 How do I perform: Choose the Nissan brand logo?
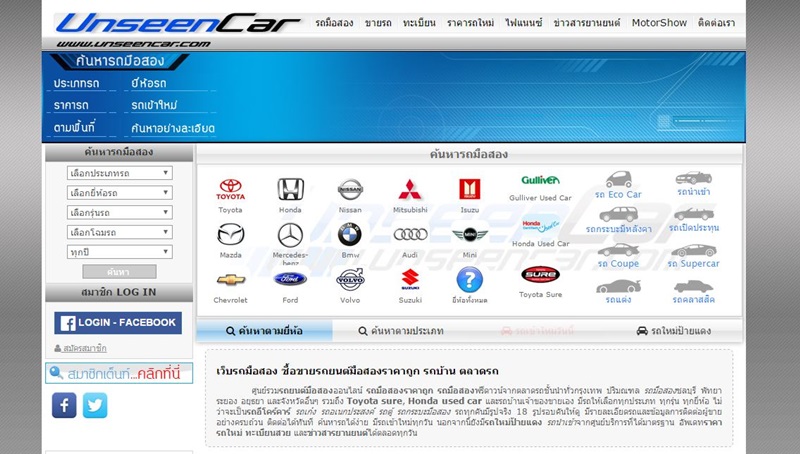(350, 189)
